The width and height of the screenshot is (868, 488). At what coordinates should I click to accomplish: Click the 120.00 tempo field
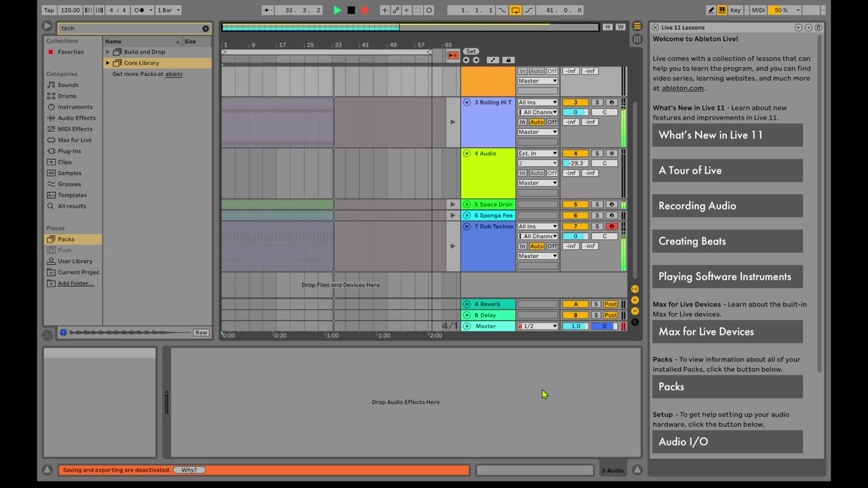pos(70,10)
